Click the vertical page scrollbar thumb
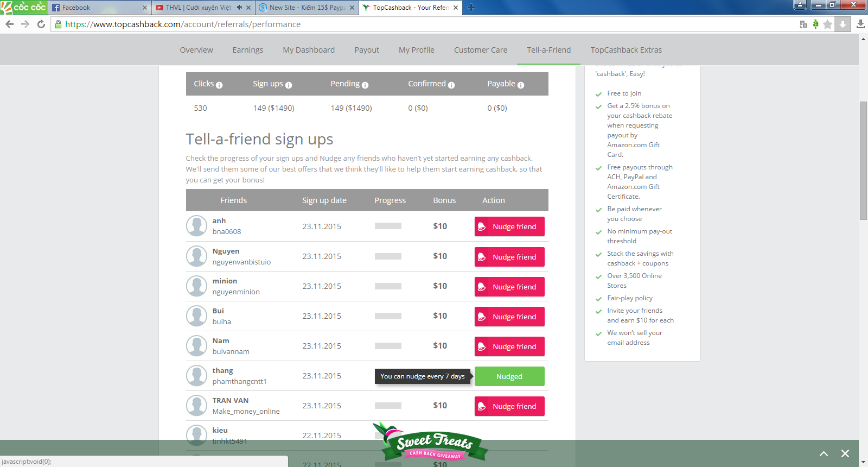 click(863, 160)
